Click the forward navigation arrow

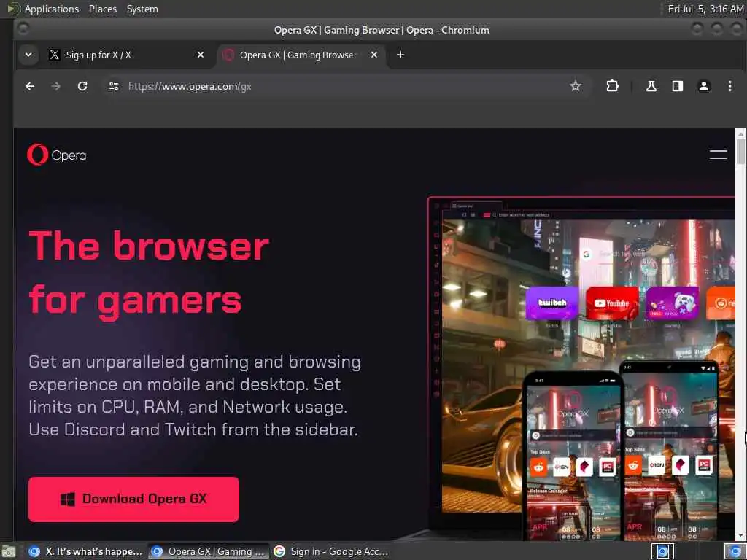point(55,86)
